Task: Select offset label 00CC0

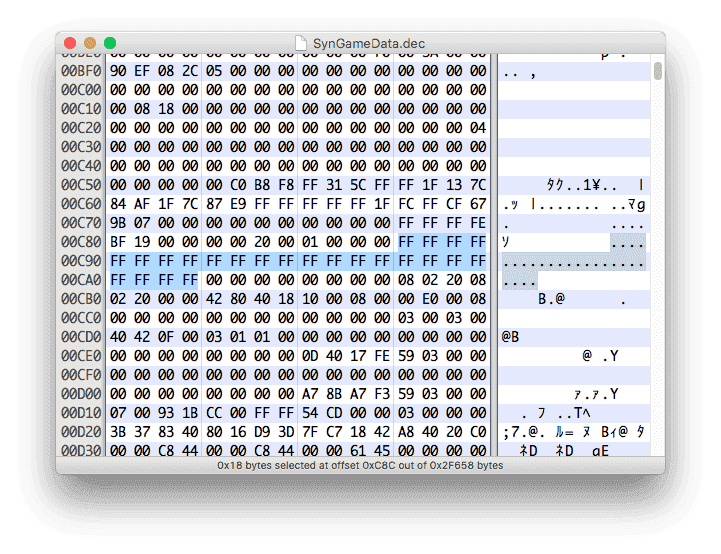Action: tap(81, 318)
